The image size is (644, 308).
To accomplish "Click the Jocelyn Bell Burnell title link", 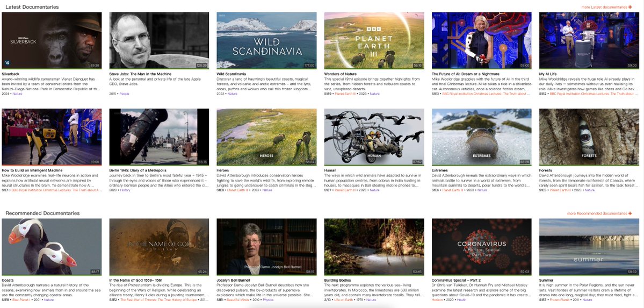I will (234, 281).
